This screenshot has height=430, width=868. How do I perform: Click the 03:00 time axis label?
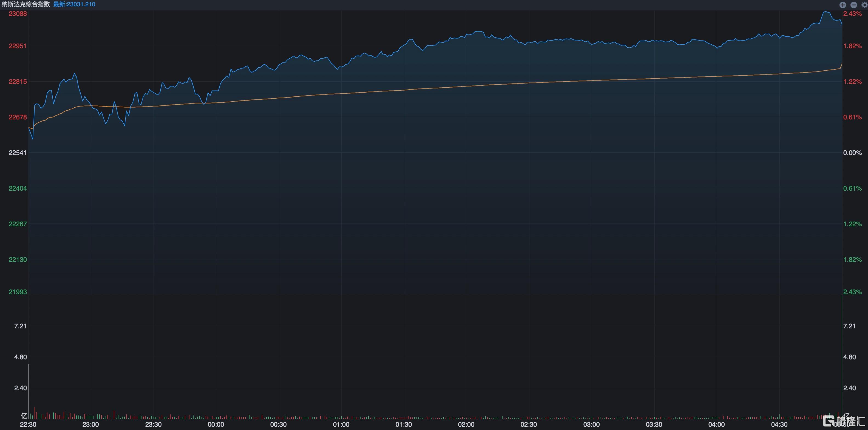(x=591, y=425)
